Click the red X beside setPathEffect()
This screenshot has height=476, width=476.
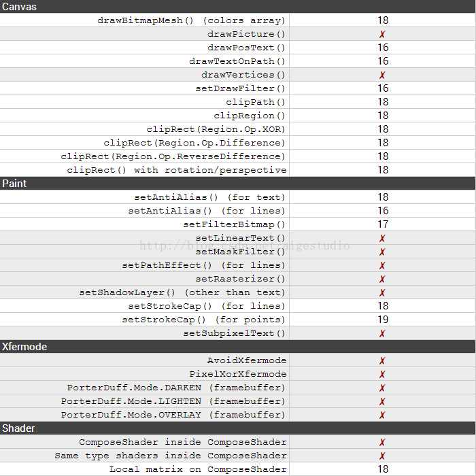(x=382, y=266)
